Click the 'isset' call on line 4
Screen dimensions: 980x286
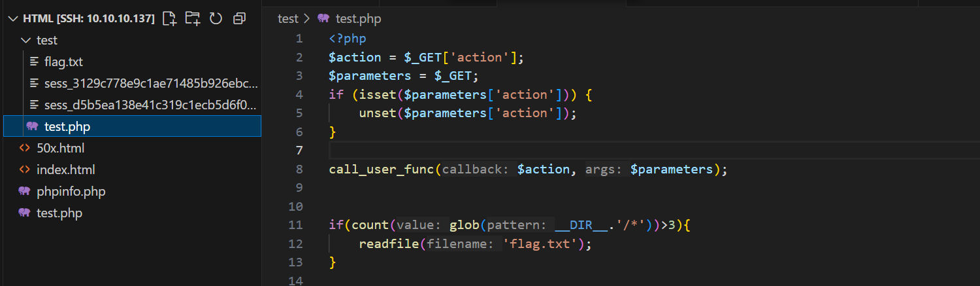[378, 94]
